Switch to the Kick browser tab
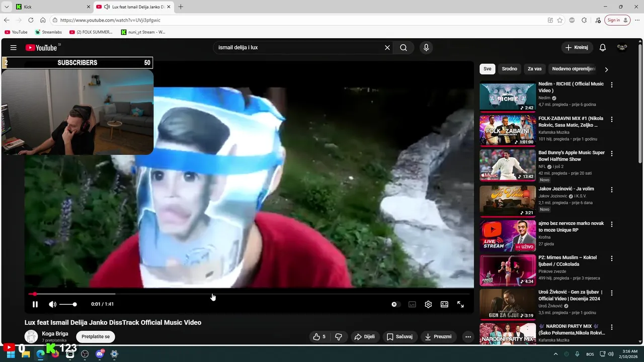This screenshot has height=362, width=644. [52, 7]
